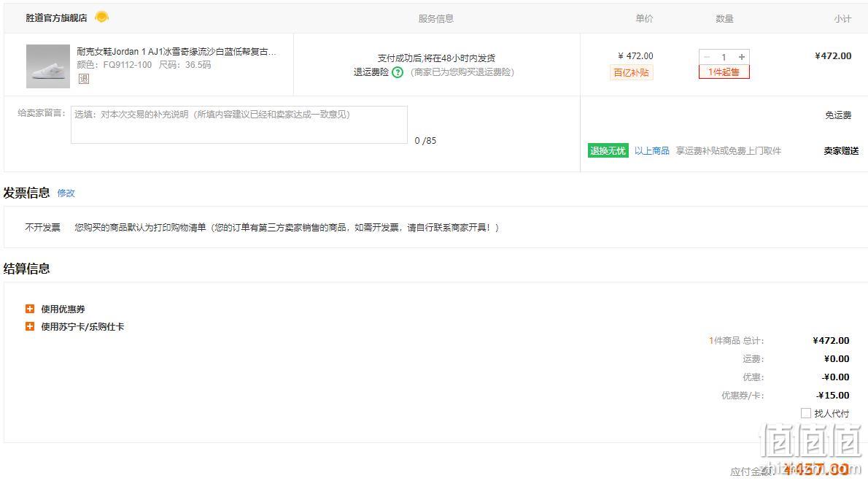Tick the 找人代付 checkbox
Viewport: 868px width, 481px height.
[806, 413]
